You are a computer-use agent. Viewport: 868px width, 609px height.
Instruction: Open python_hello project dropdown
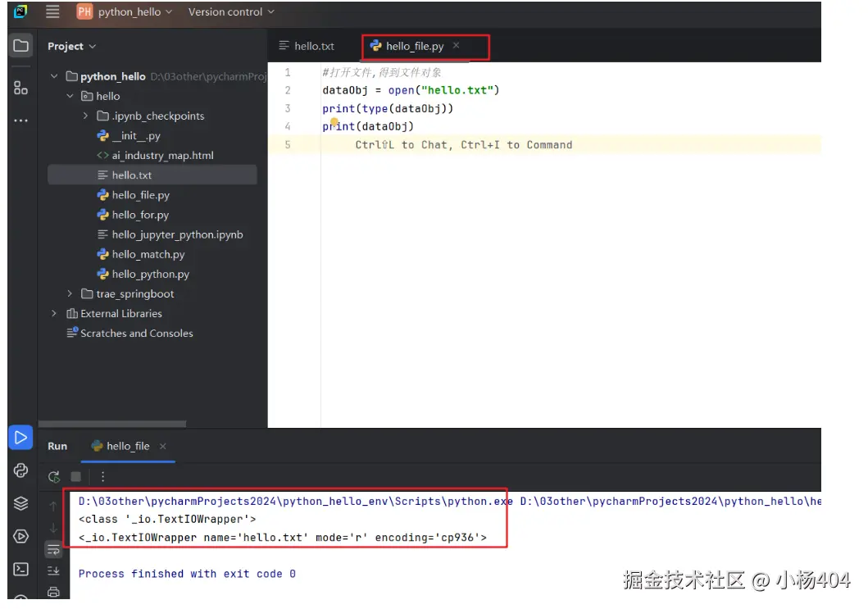coord(135,11)
